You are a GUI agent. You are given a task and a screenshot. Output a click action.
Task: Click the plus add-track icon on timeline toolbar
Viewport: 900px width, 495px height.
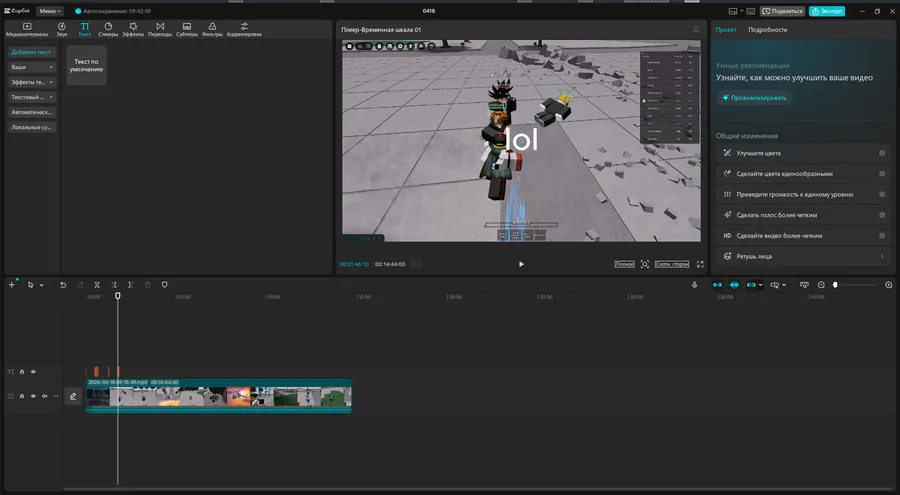[11, 285]
